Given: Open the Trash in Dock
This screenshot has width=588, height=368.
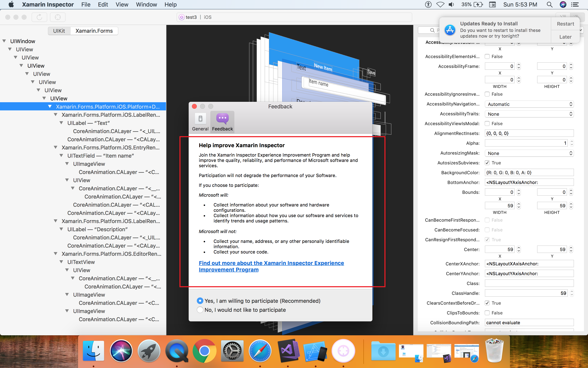Looking at the screenshot, I should (x=494, y=351).
